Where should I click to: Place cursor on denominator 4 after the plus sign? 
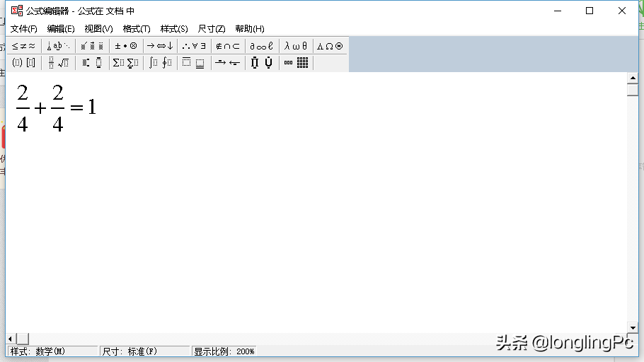58,124
